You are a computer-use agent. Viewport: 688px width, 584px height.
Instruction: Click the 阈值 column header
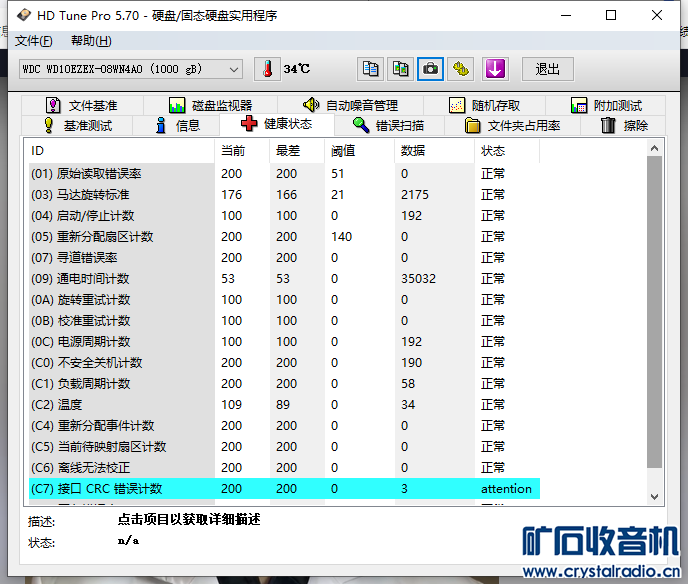click(x=359, y=151)
